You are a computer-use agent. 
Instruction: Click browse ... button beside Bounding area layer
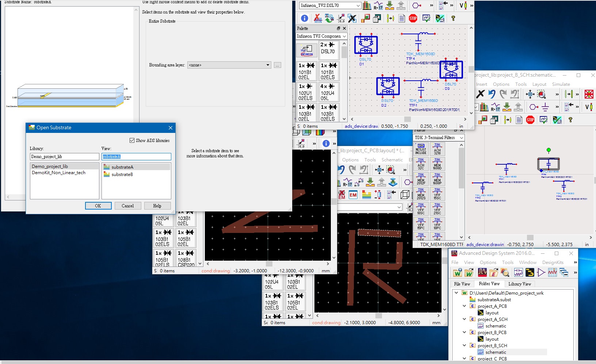click(278, 65)
